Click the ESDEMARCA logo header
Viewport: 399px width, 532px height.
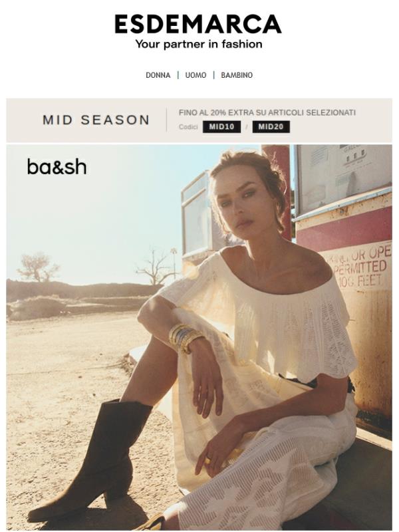pyautogui.click(x=198, y=24)
